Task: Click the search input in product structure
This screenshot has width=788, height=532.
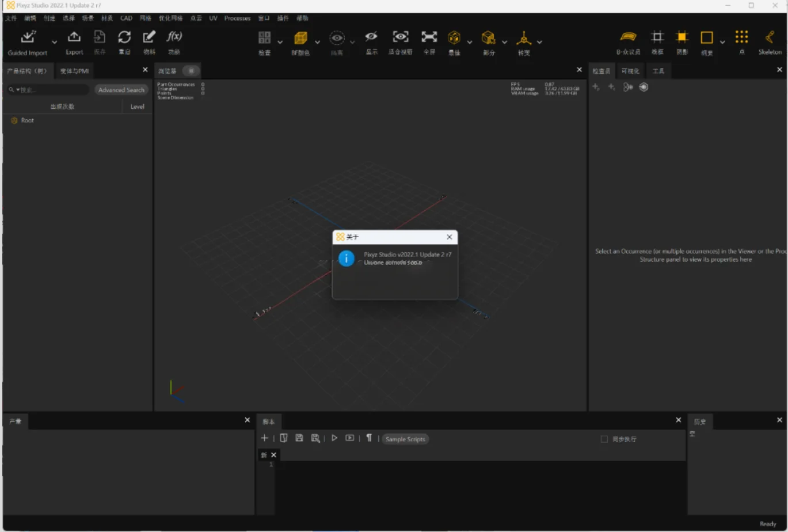Action: click(x=48, y=90)
